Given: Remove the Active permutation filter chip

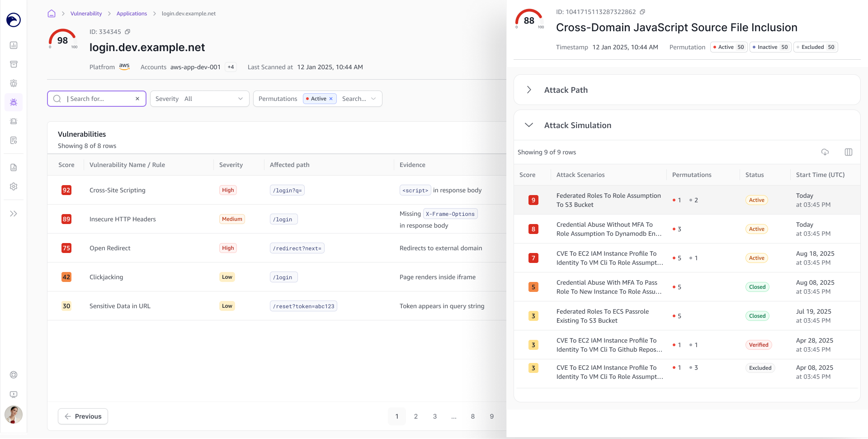Looking at the screenshot, I should pos(331,99).
